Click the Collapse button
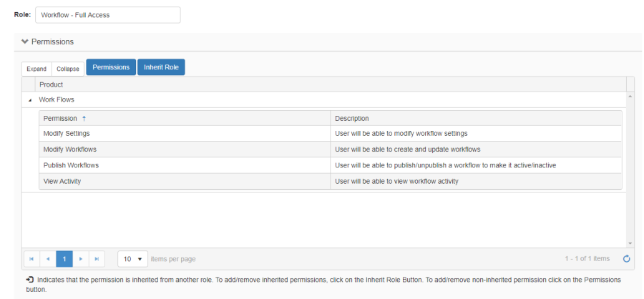 point(68,69)
